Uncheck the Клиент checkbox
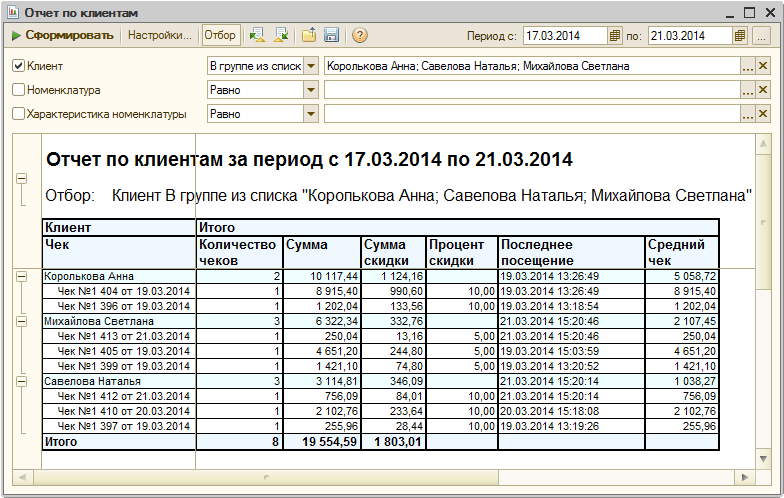 [18, 66]
